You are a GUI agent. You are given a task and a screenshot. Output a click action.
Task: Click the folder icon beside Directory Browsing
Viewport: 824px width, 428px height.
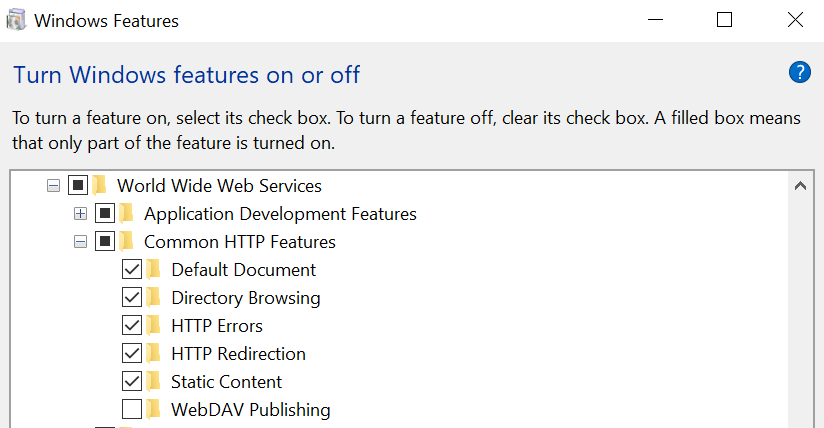point(153,297)
